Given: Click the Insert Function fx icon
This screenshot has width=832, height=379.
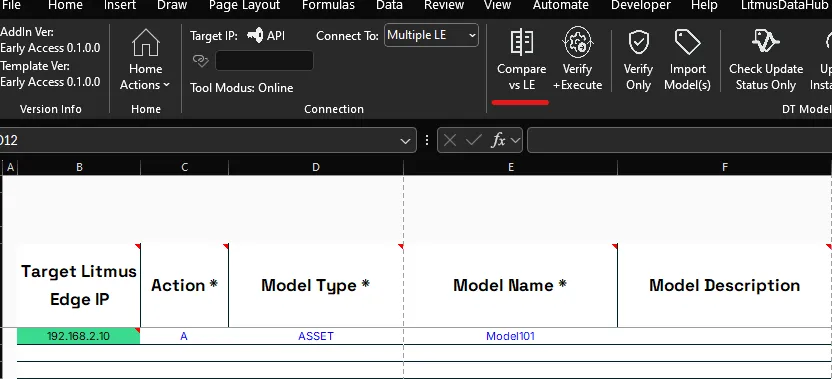Looking at the screenshot, I should coord(498,141).
